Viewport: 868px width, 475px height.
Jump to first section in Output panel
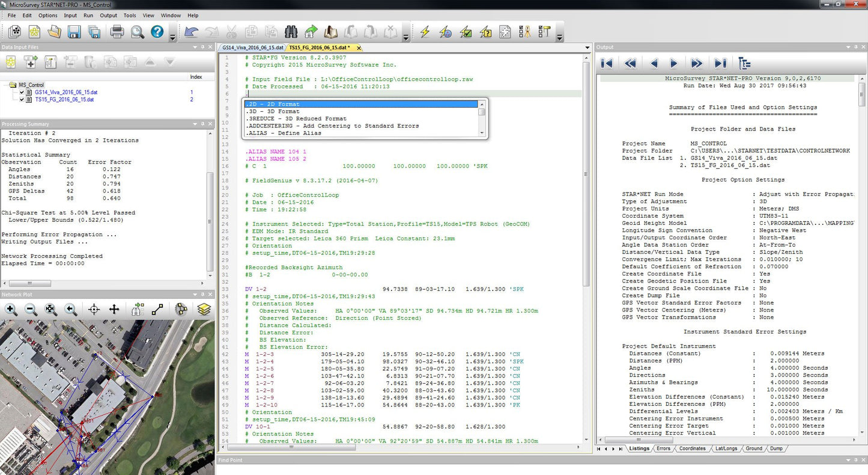click(x=607, y=63)
